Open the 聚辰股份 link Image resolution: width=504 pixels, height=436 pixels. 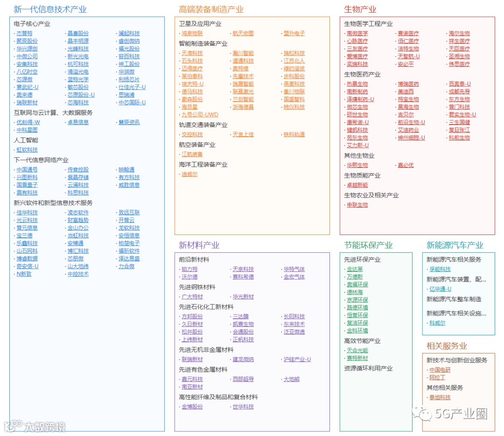tap(27, 41)
